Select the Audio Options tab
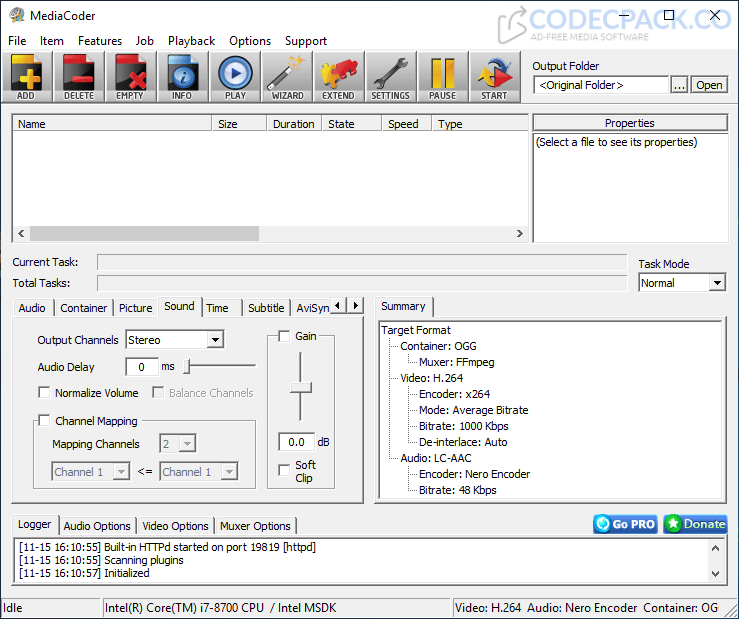The height and width of the screenshot is (619, 739). tap(97, 526)
